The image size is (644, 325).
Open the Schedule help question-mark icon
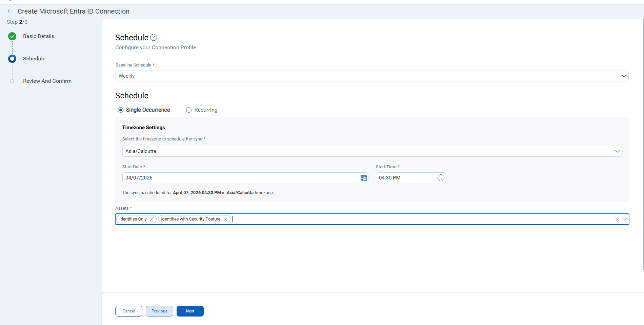pyautogui.click(x=154, y=37)
